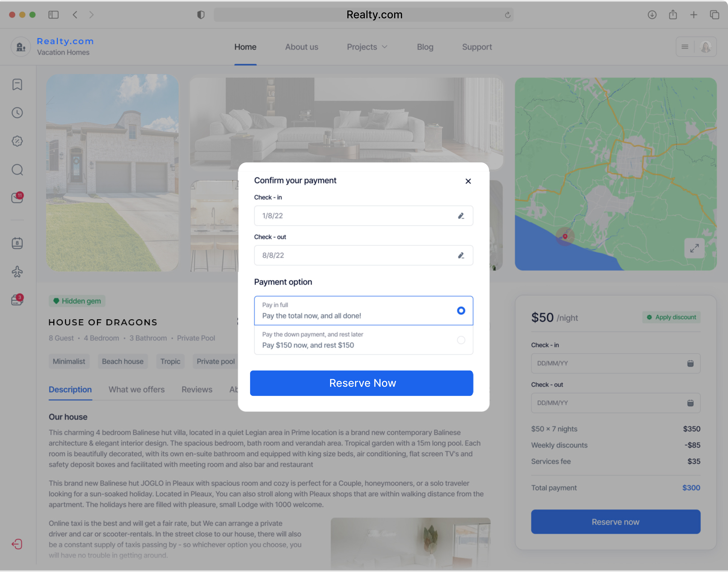
Task: Click the airplane sidebar icon
Action: click(17, 271)
